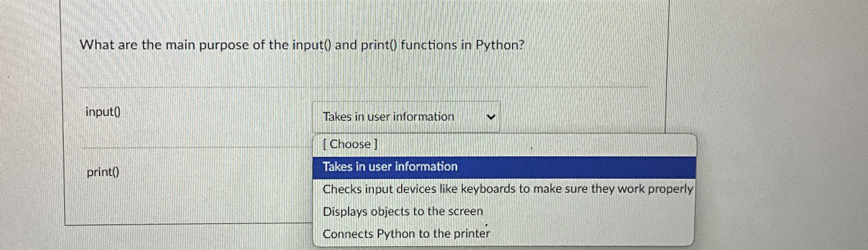Click the print() row label
Screen dimensions: 868x250
coord(103,172)
